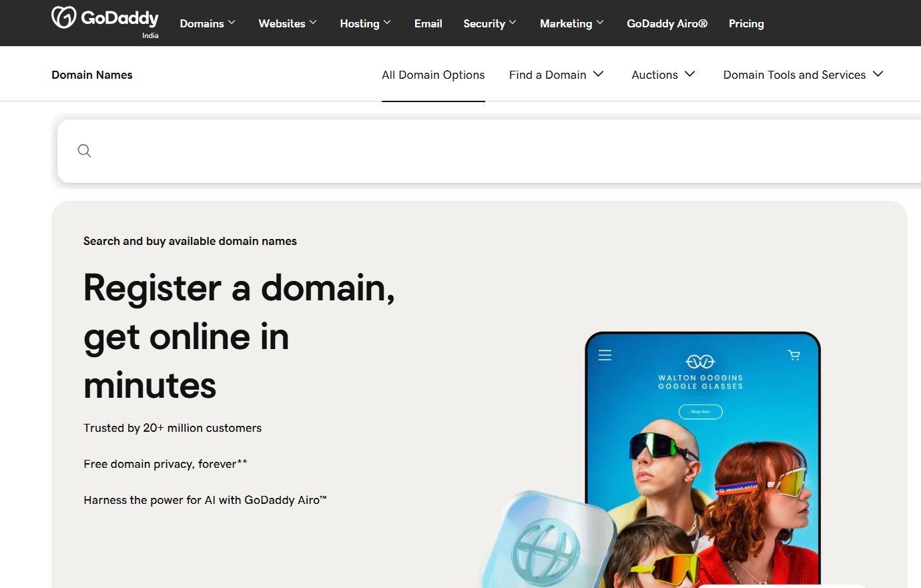Click the GoDaddy logo in the header
This screenshot has width=921, height=588.
tap(105, 19)
